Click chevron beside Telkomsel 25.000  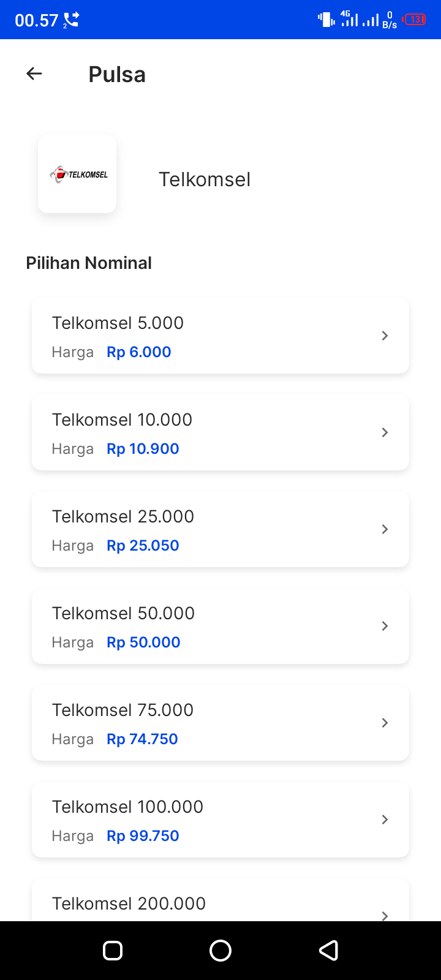pyautogui.click(x=385, y=529)
